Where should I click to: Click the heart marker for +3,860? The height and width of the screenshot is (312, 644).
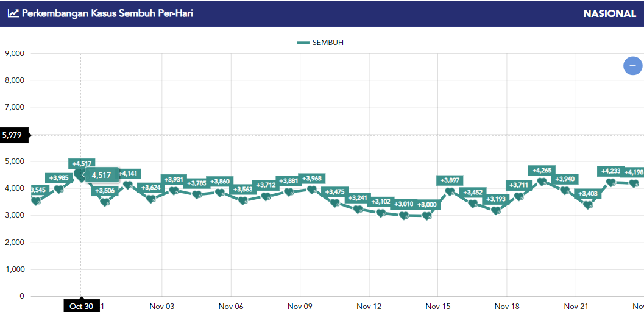coord(220,193)
